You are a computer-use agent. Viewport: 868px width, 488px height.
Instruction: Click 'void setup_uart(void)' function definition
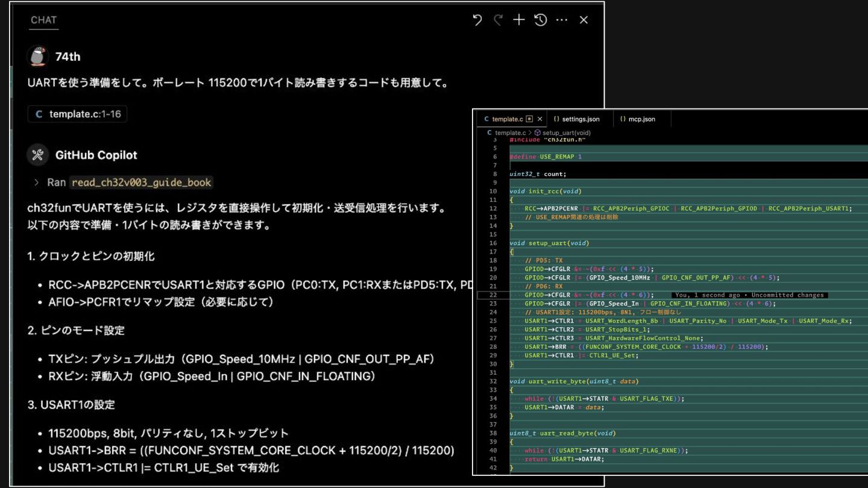click(x=549, y=243)
